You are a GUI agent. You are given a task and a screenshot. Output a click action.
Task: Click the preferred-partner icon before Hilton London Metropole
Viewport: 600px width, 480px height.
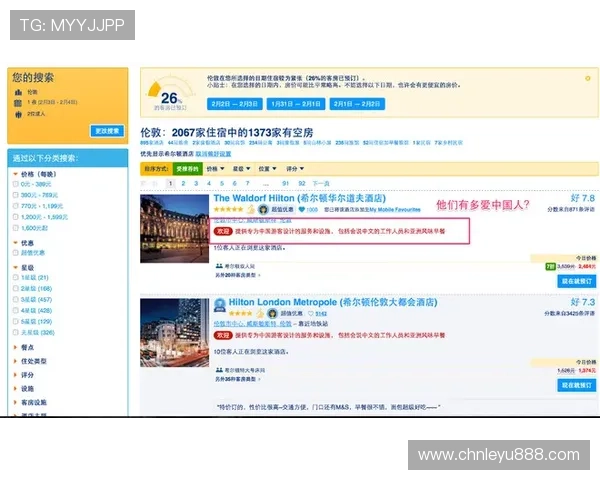point(220,305)
